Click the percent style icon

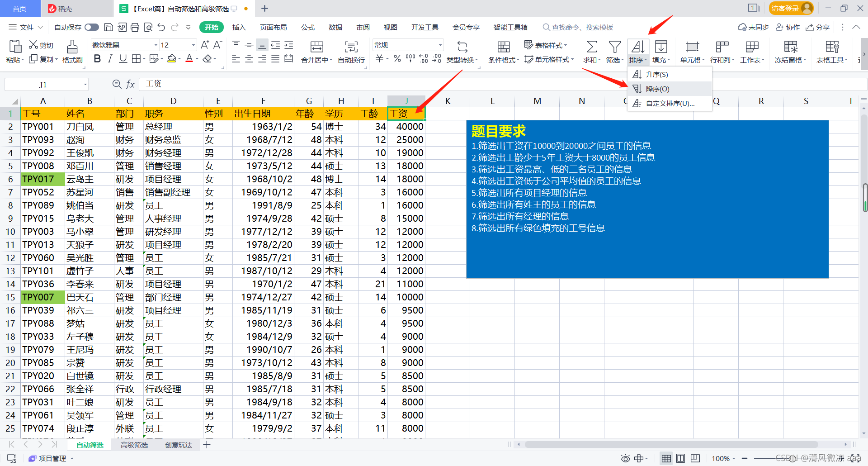click(397, 59)
